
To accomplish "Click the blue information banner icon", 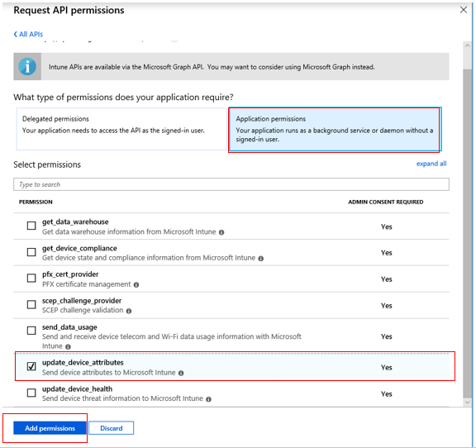I will 27,66.
